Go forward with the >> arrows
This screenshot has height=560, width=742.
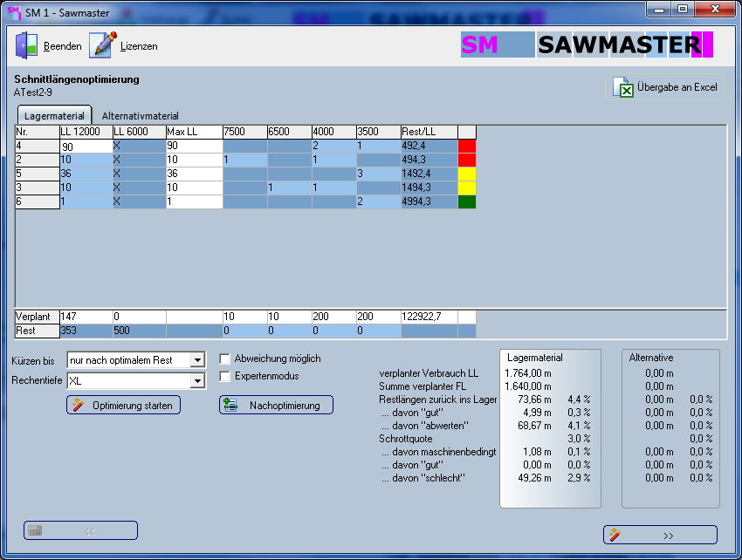pos(668,536)
